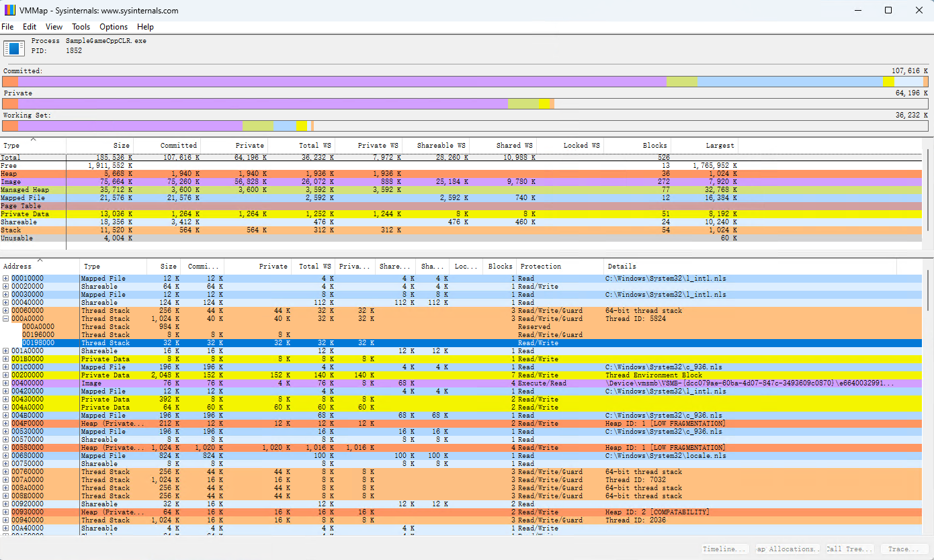The height and width of the screenshot is (560, 934).
Task: Sort details by Address column header
Action: point(40,266)
